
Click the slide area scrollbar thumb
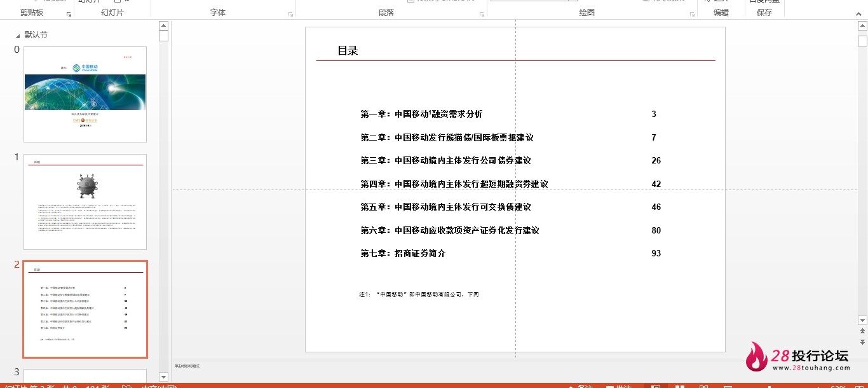[x=862, y=41]
